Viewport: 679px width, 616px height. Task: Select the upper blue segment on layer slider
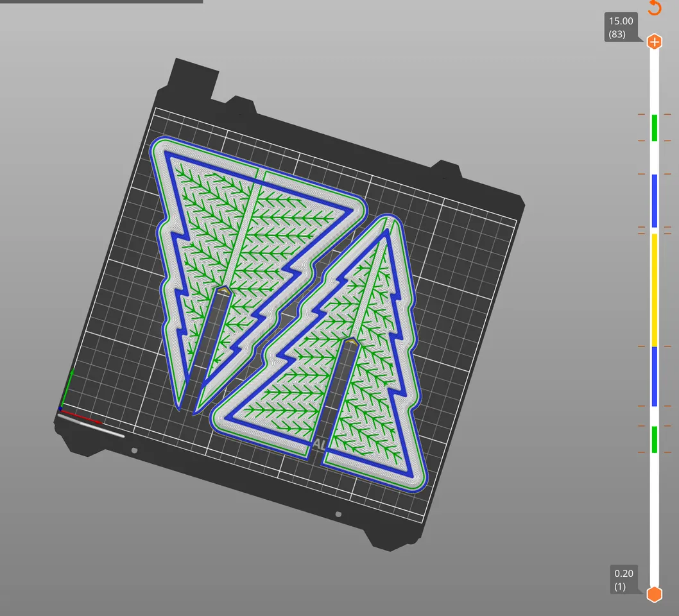click(x=655, y=200)
